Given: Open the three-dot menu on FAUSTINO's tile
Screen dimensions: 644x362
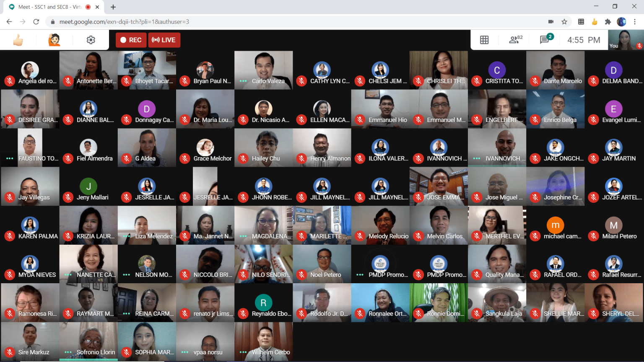Looking at the screenshot, I should (9, 158).
